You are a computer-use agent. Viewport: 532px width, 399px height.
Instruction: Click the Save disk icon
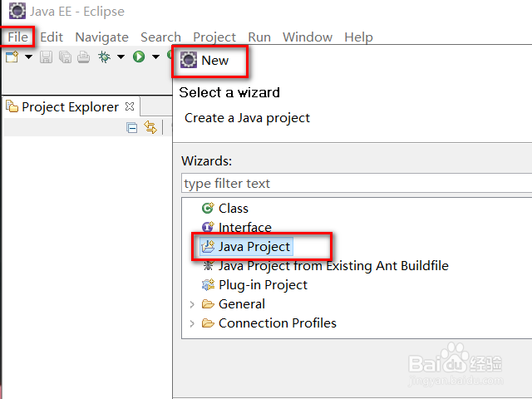[x=46, y=57]
